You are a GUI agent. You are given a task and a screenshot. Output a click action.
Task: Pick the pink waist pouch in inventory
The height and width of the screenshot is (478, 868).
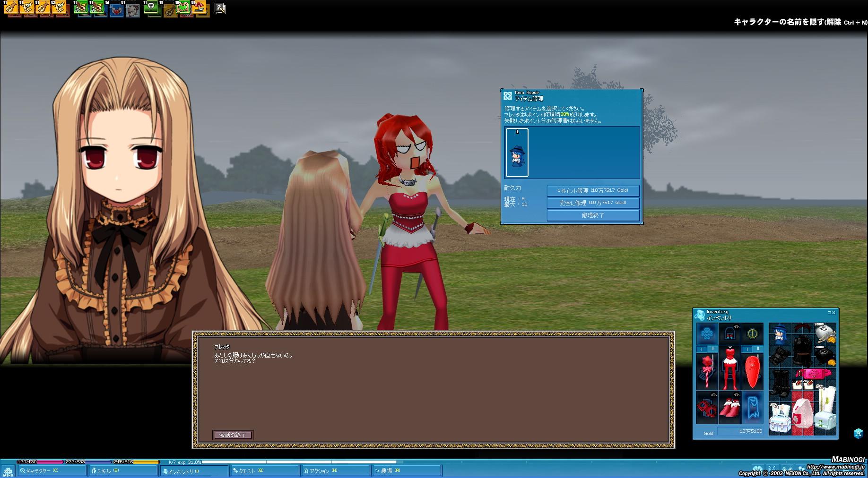coord(814,374)
